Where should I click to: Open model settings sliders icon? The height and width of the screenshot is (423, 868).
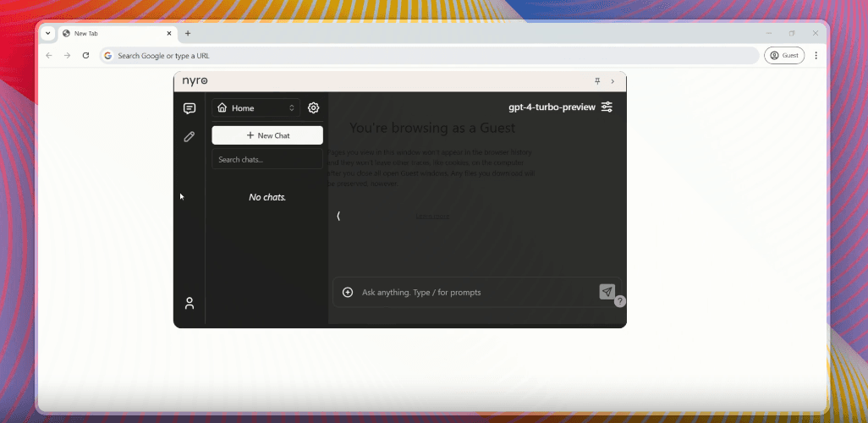[x=607, y=107]
